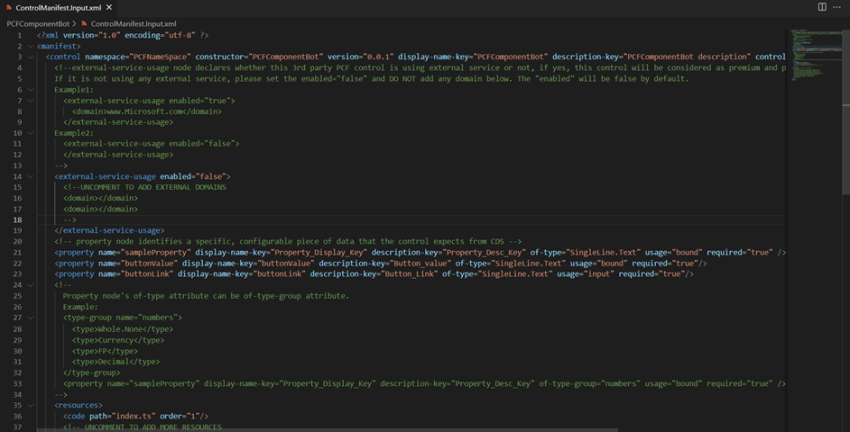Place cursor on "utf-8" encoding value
Viewport: 850px width, 432px height.
coord(179,35)
